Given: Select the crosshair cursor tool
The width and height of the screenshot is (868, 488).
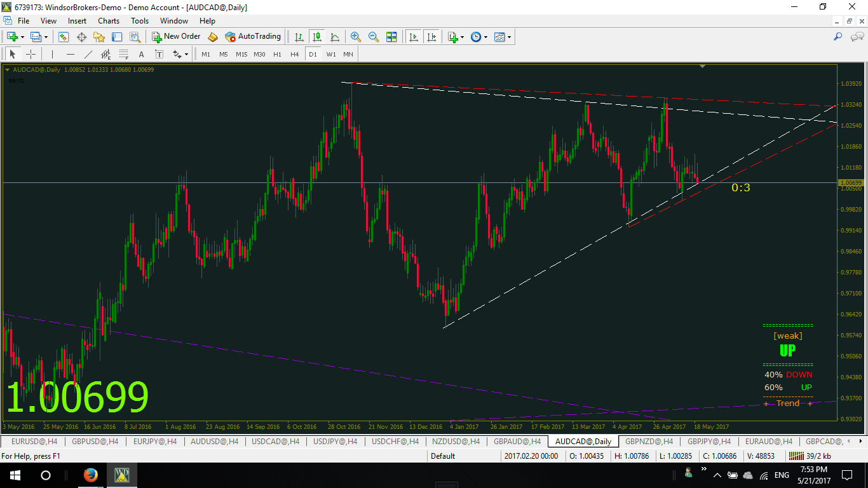Looking at the screenshot, I should coord(31,54).
